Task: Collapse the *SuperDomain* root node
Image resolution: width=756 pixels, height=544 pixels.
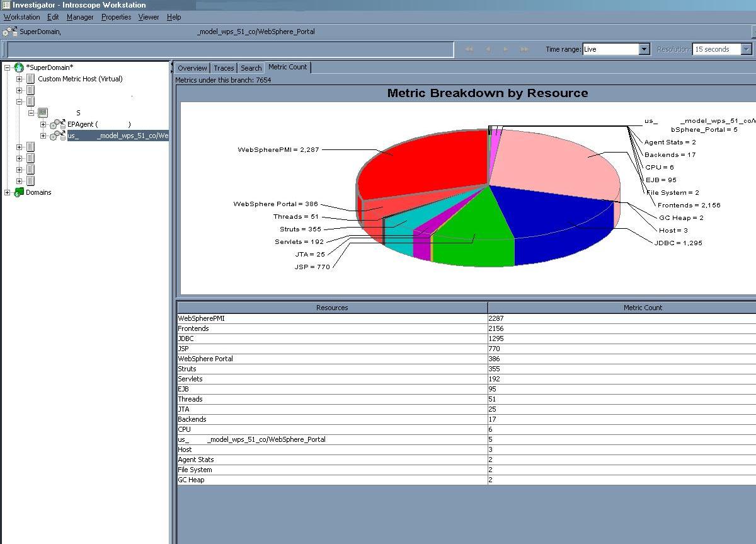Action: 8,67
